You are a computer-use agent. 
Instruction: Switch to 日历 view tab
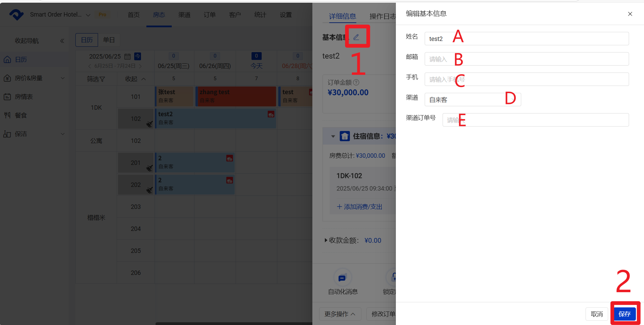click(87, 40)
